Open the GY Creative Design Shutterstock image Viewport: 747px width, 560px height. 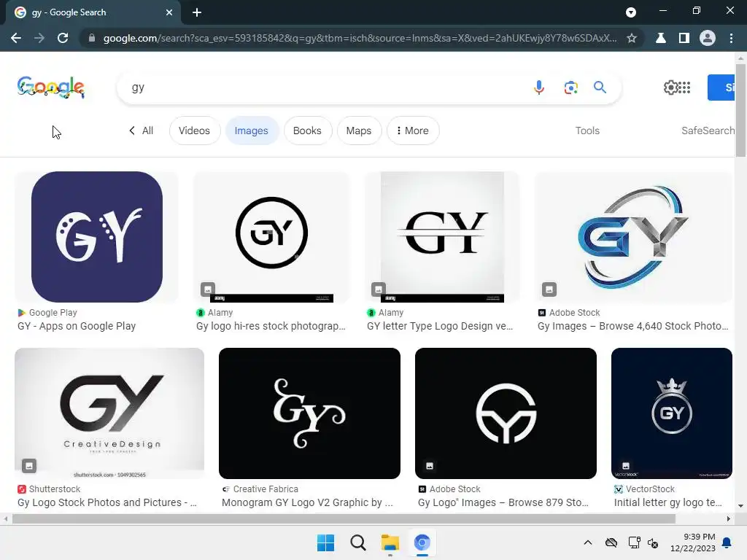click(109, 413)
